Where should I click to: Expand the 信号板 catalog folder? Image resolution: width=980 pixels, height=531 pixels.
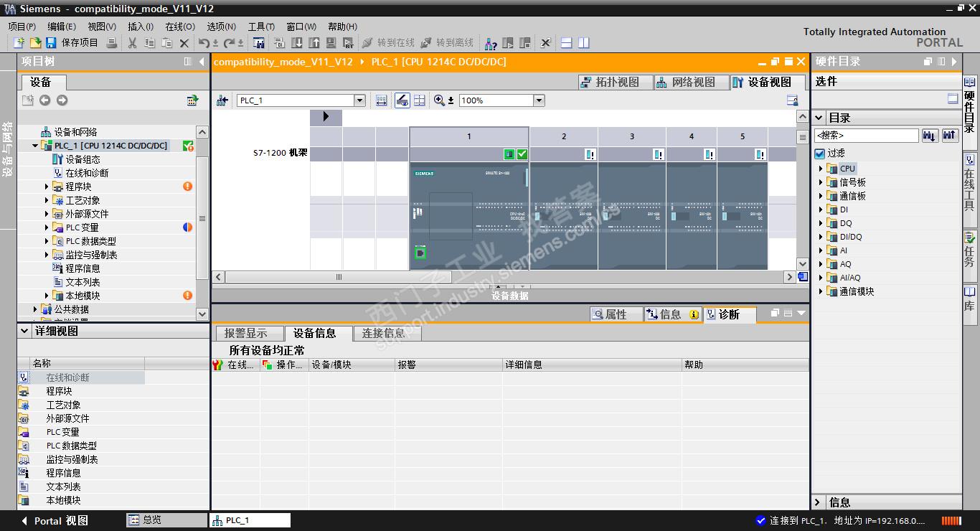[x=821, y=182]
